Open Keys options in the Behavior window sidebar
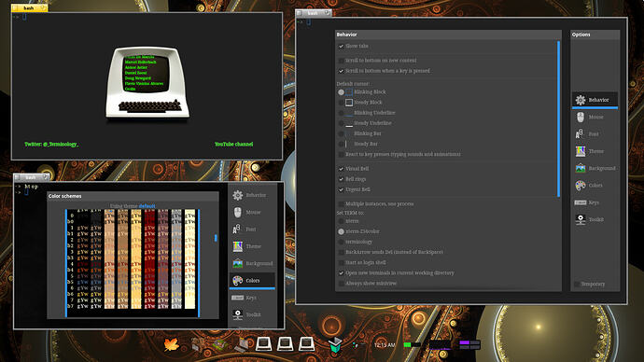The image size is (644, 362). point(595,202)
